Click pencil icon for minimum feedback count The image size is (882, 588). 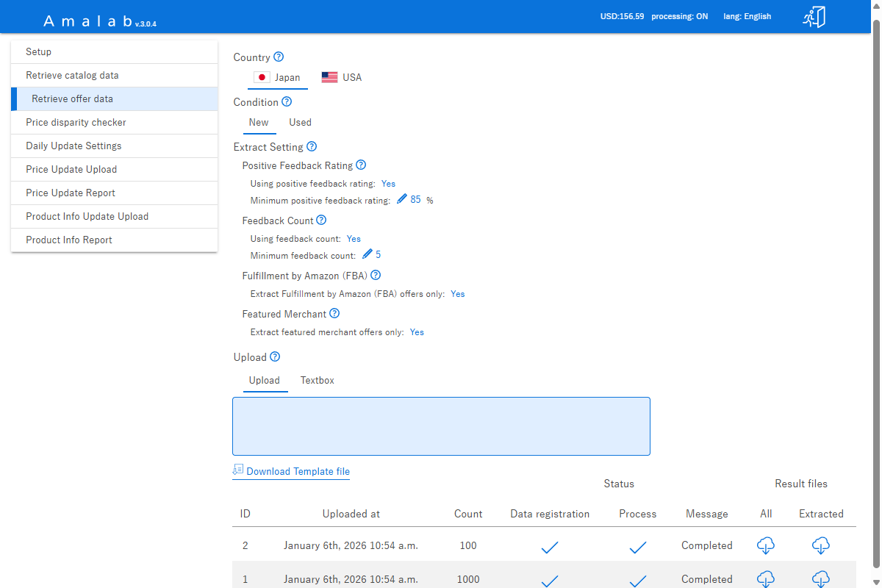(x=367, y=254)
